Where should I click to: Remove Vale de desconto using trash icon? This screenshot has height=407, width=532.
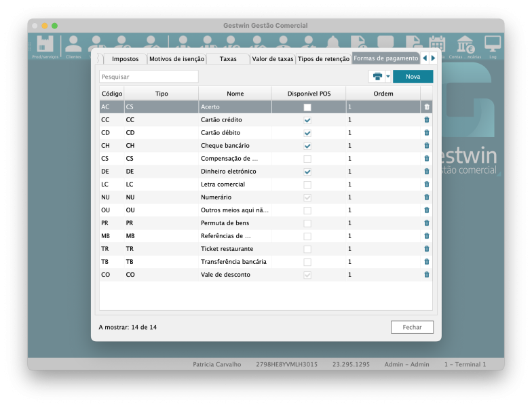(x=427, y=275)
